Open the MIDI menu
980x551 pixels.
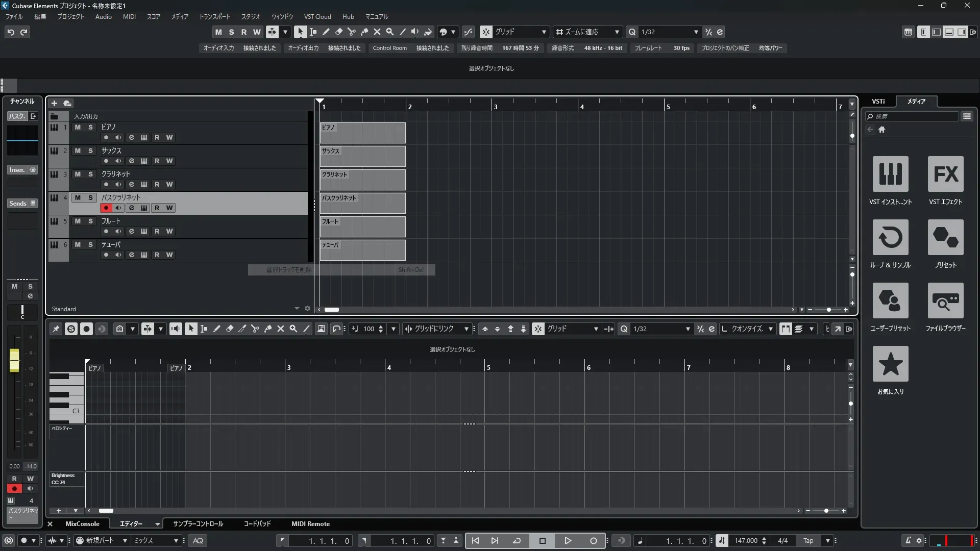tap(129, 16)
